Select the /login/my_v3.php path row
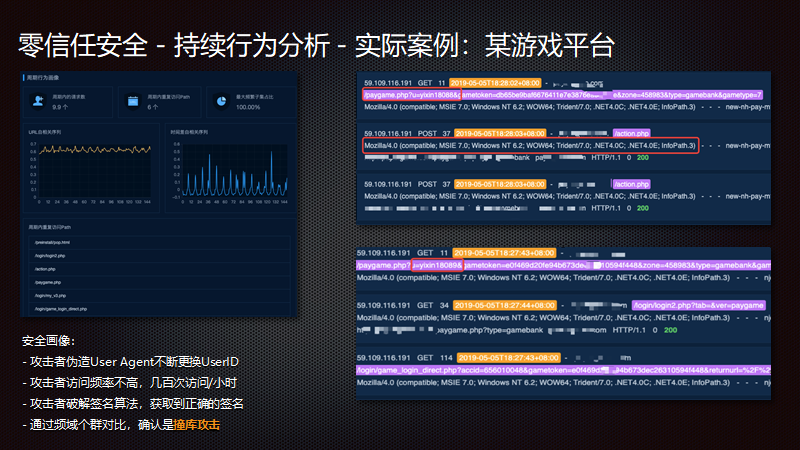This screenshot has width=800, height=450. pyautogui.click(x=159, y=295)
